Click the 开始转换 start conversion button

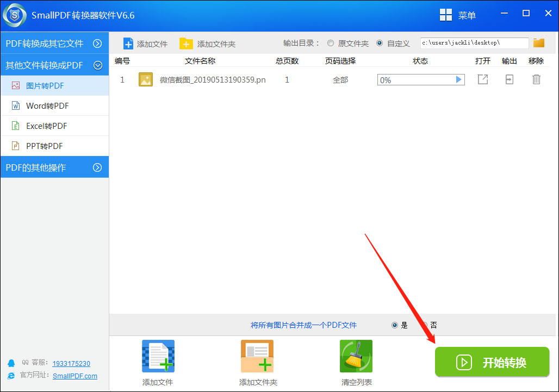point(492,362)
